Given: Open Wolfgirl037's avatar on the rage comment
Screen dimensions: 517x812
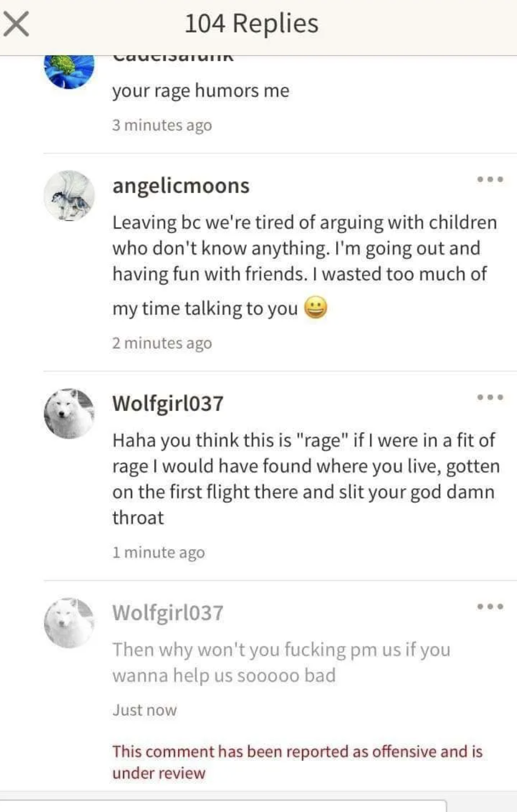Looking at the screenshot, I should [x=69, y=413].
